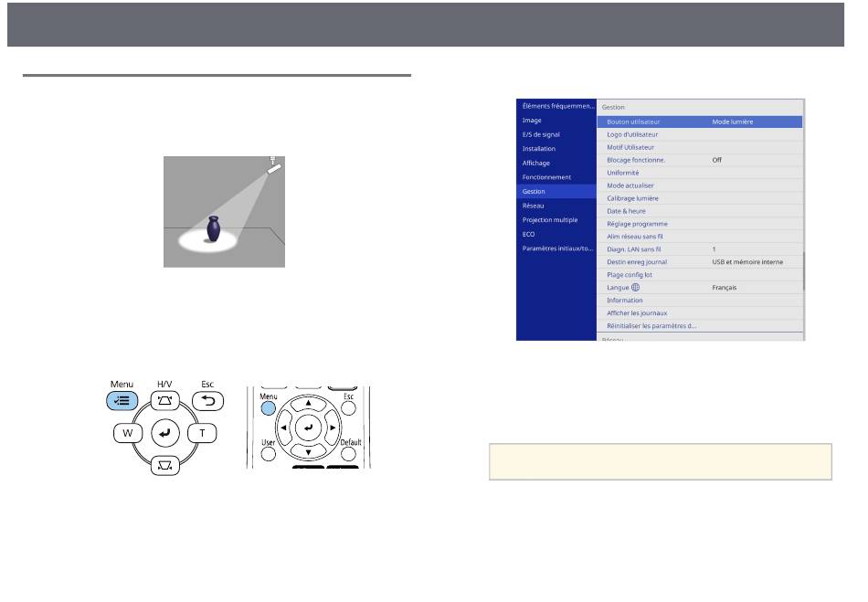The width and height of the screenshot is (868, 602).
Task: Open the Installation menu category
Action: tap(557, 148)
